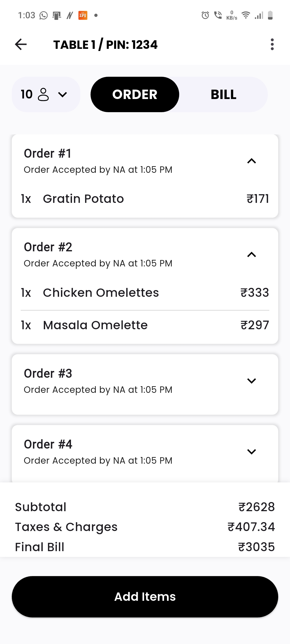Tap the Add Items button
Screen dimensions: 290x644
(x=145, y=597)
